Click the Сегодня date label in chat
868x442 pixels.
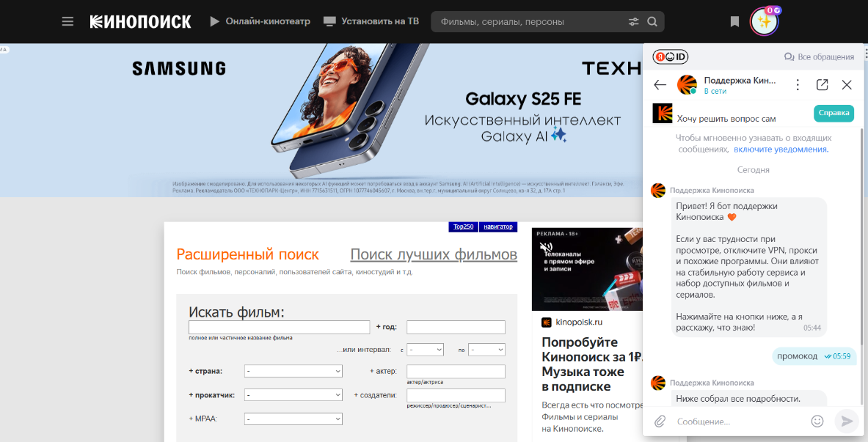pyautogui.click(x=753, y=170)
